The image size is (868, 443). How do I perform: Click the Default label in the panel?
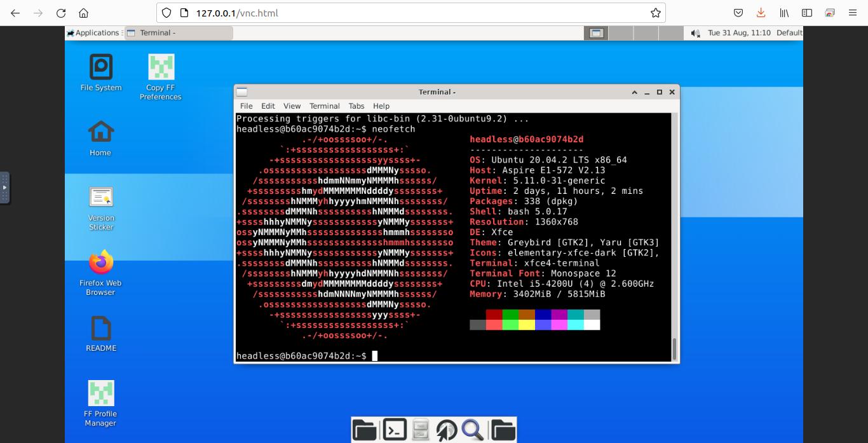789,33
